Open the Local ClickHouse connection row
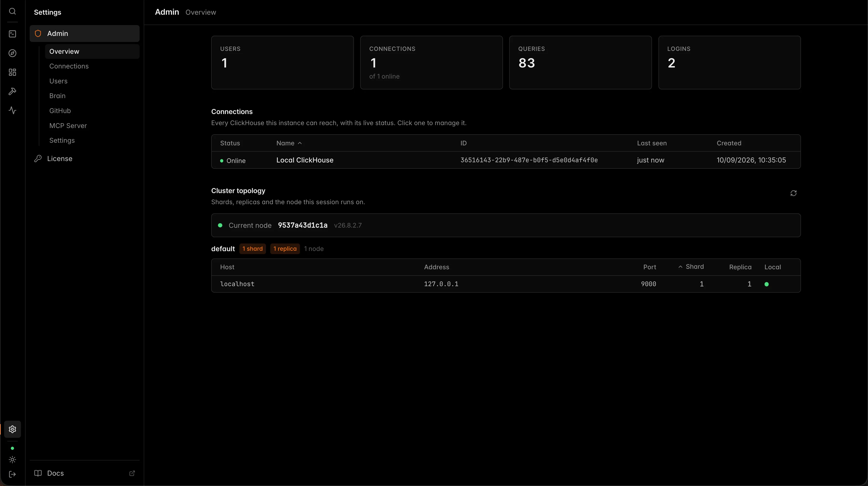Image resolution: width=868 pixels, height=486 pixels. tap(506, 160)
